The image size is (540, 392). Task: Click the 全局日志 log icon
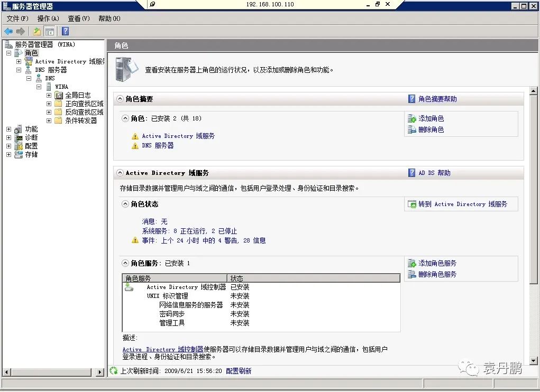pyautogui.click(x=59, y=95)
